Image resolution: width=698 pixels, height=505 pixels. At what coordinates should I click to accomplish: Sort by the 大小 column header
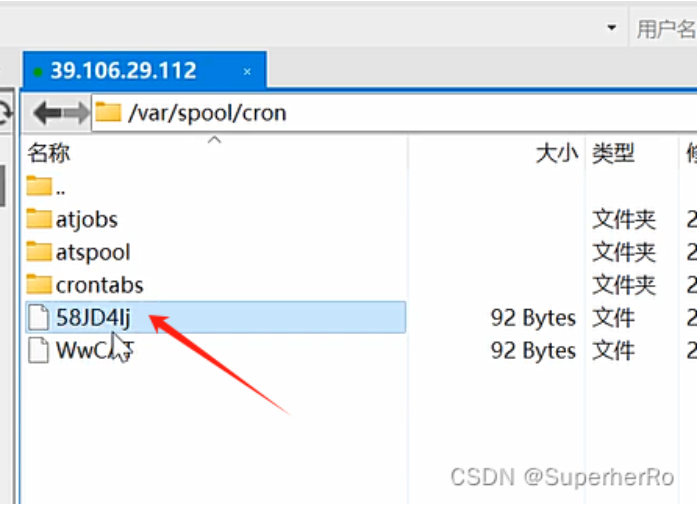pos(556,153)
